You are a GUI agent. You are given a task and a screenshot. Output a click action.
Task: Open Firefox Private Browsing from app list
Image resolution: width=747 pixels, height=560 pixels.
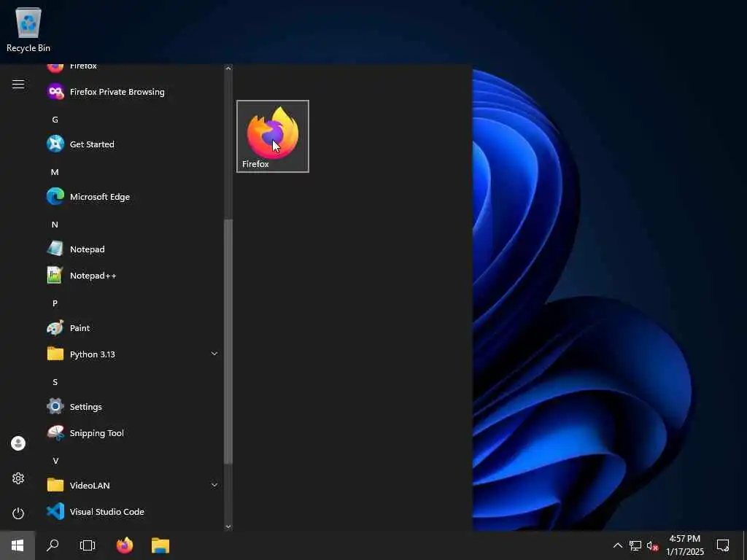[x=131, y=92]
